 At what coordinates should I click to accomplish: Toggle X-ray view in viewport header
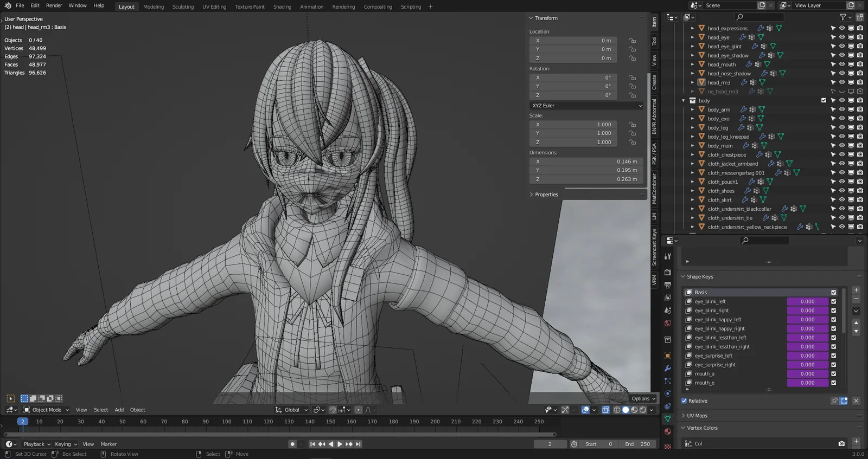point(605,410)
